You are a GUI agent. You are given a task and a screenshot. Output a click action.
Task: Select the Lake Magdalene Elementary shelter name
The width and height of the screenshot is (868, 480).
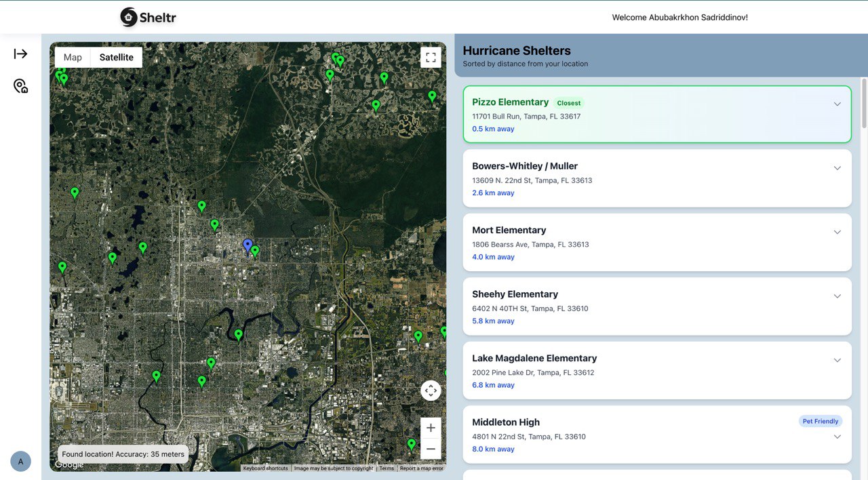click(x=534, y=358)
